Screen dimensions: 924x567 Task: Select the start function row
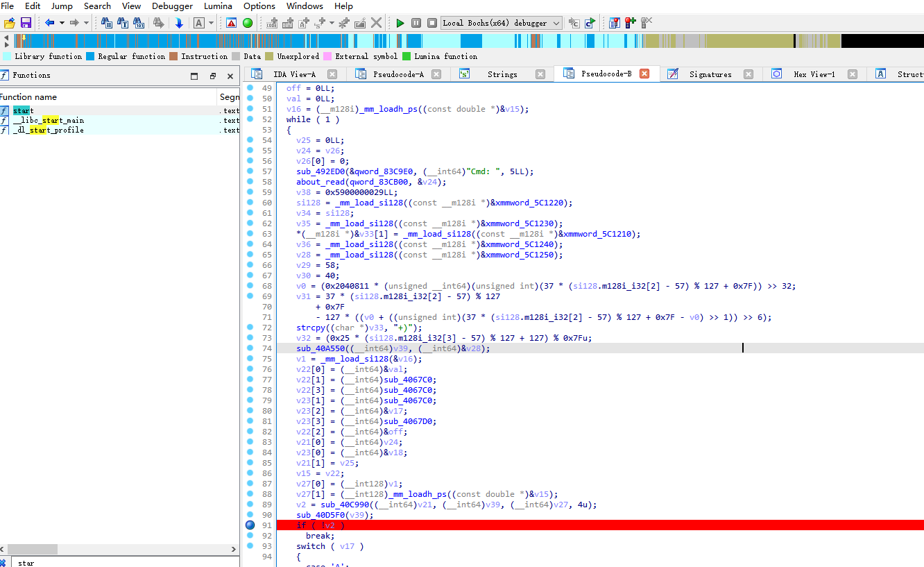pos(119,110)
